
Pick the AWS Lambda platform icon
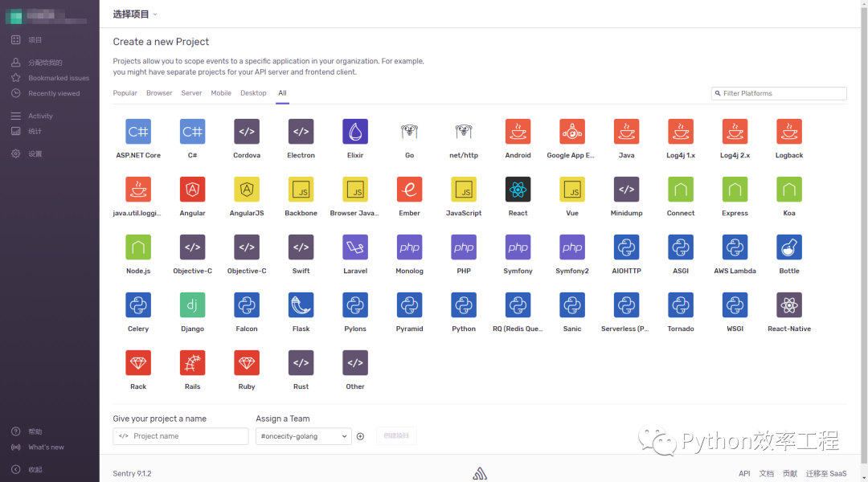pos(735,247)
